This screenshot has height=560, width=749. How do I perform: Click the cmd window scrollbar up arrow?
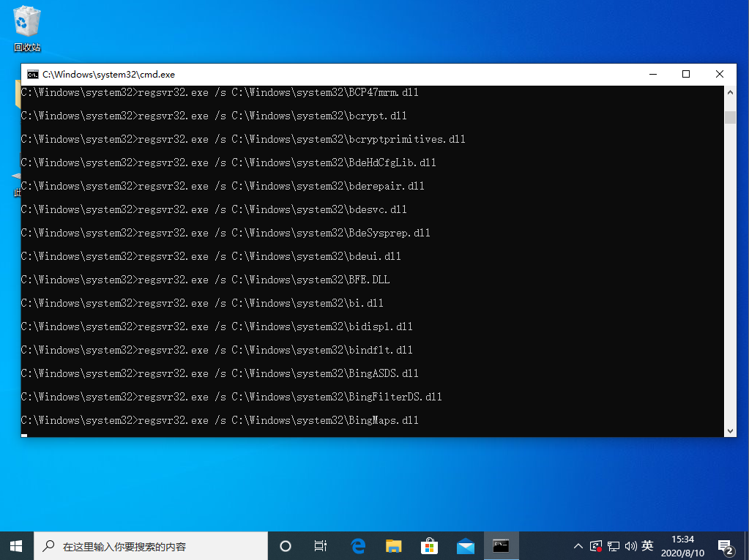coord(730,93)
